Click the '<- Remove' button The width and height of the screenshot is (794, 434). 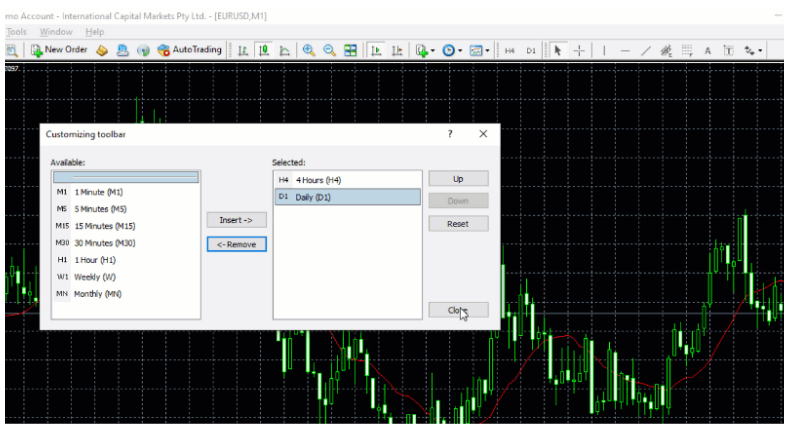(x=236, y=244)
